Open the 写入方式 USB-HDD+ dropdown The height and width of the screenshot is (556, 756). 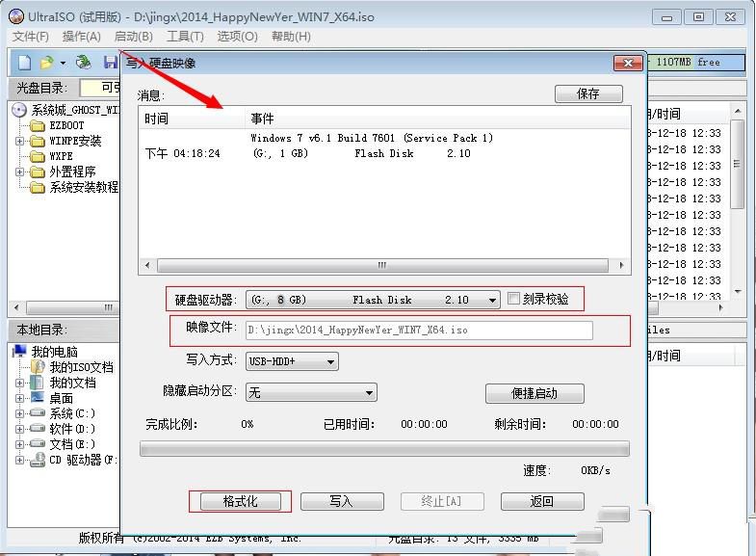[330, 361]
